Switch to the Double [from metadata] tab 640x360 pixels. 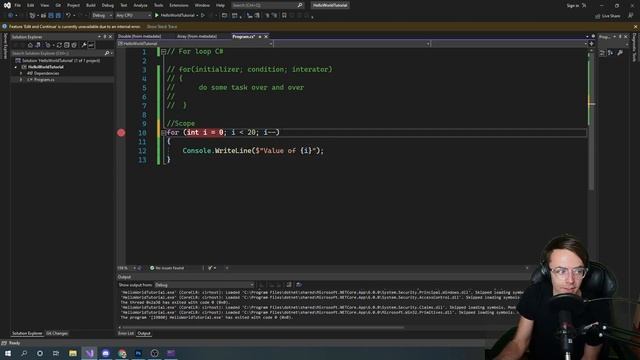click(140, 36)
